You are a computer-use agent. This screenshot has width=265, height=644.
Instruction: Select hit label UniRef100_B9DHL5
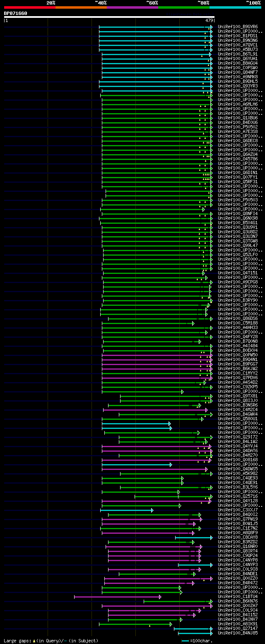[238, 81]
